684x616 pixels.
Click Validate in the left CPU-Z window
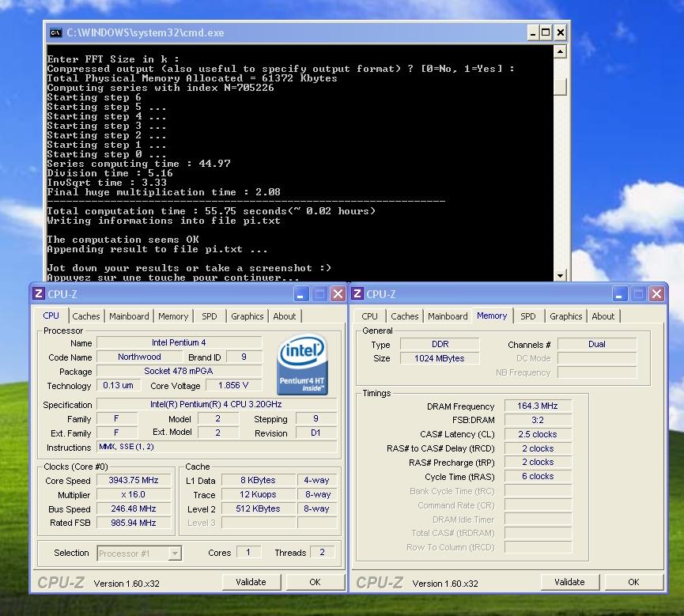tap(251, 582)
